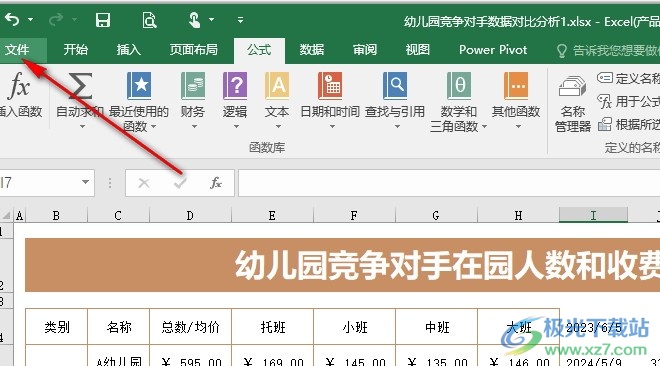Viewport: 660px width, 366px height.
Task: Open 日期和时间 (Date & Time) functions
Action: point(330,100)
